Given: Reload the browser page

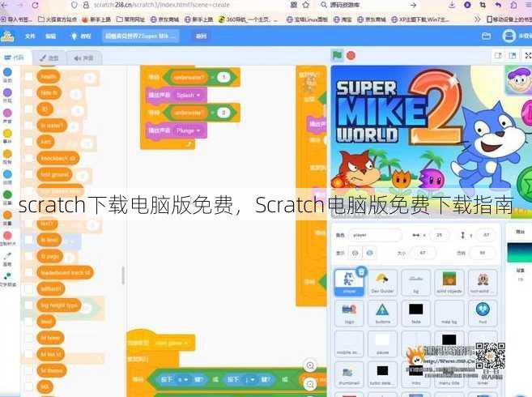Looking at the screenshot, I should point(35,5).
